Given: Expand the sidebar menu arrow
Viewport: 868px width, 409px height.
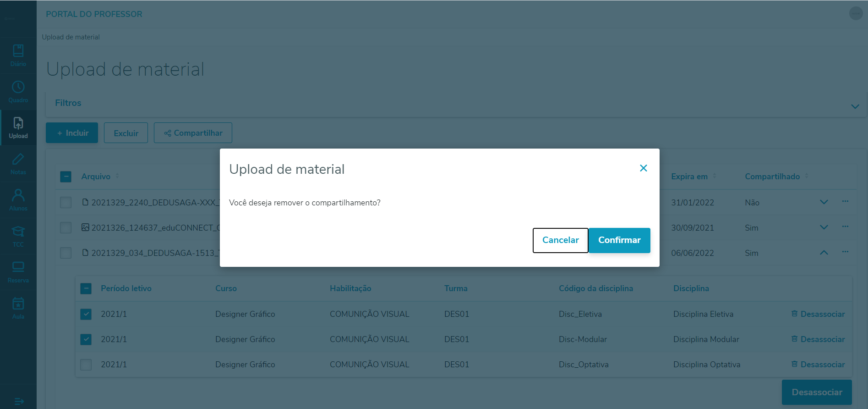Looking at the screenshot, I should (x=19, y=402).
